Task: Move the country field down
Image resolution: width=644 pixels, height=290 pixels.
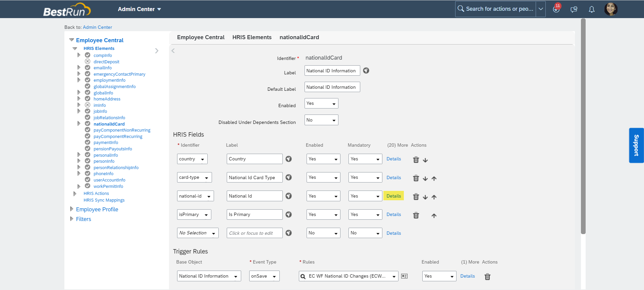Action: click(x=425, y=160)
